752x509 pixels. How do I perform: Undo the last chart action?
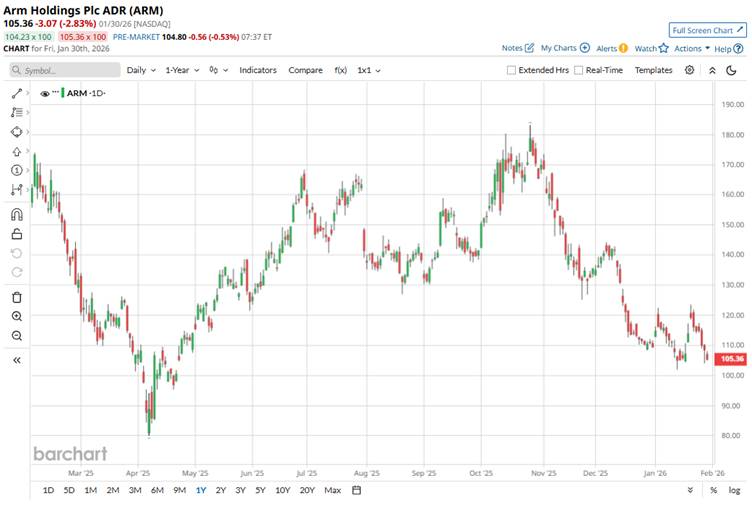coord(17,253)
